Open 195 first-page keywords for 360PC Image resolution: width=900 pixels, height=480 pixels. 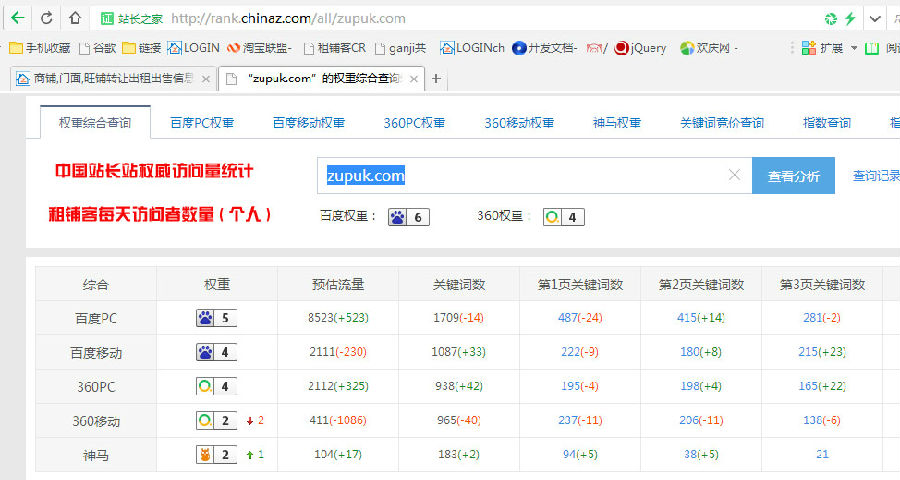(x=571, y=386)
